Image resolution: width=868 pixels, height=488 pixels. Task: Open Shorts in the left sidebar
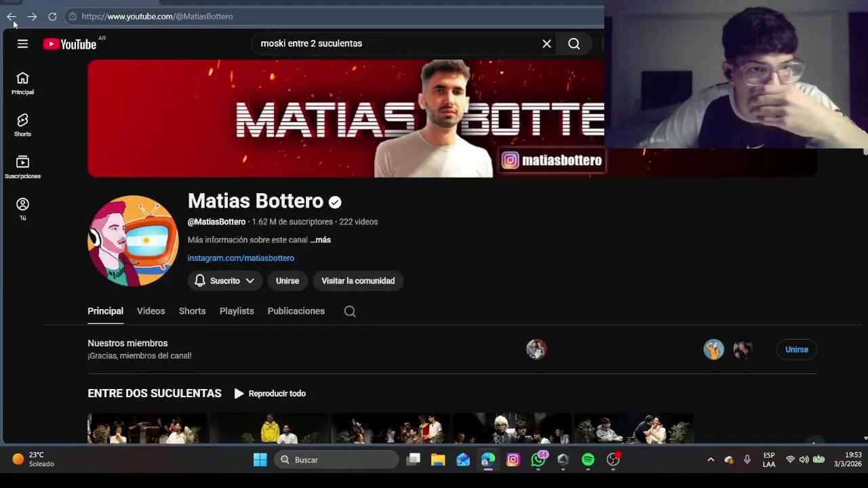pyautogui.click(x=22, y=125)
